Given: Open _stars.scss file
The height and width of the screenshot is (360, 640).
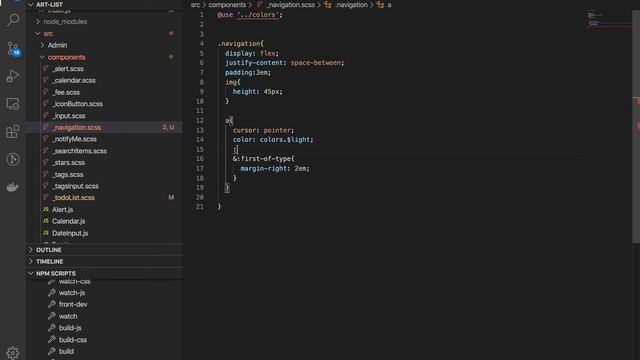Looking at the screenshot, I should click(69, 162).
